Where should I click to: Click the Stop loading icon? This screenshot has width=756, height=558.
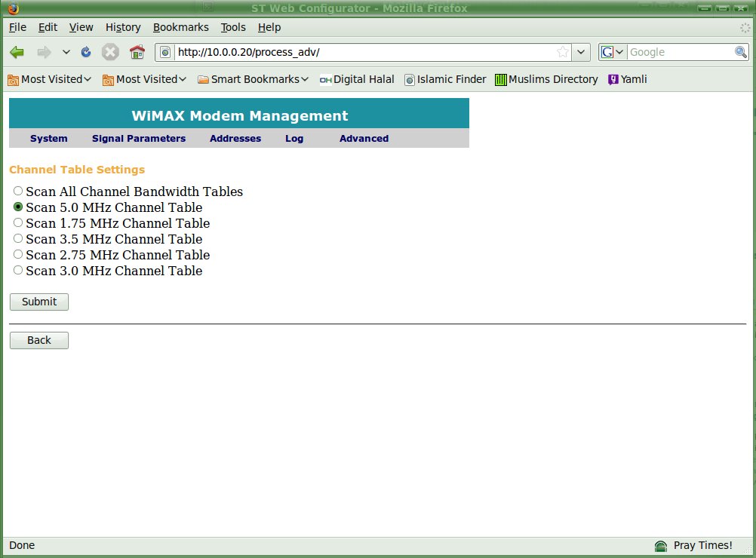[x=110, y=52]
